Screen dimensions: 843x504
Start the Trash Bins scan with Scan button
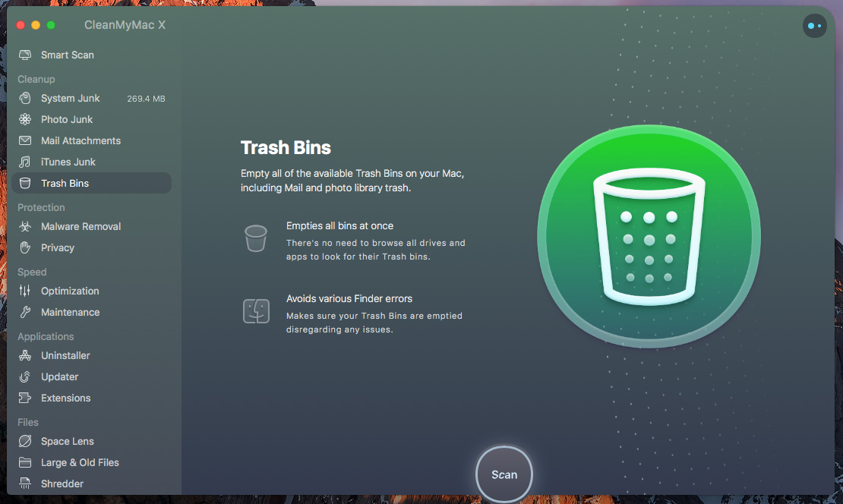504,474
